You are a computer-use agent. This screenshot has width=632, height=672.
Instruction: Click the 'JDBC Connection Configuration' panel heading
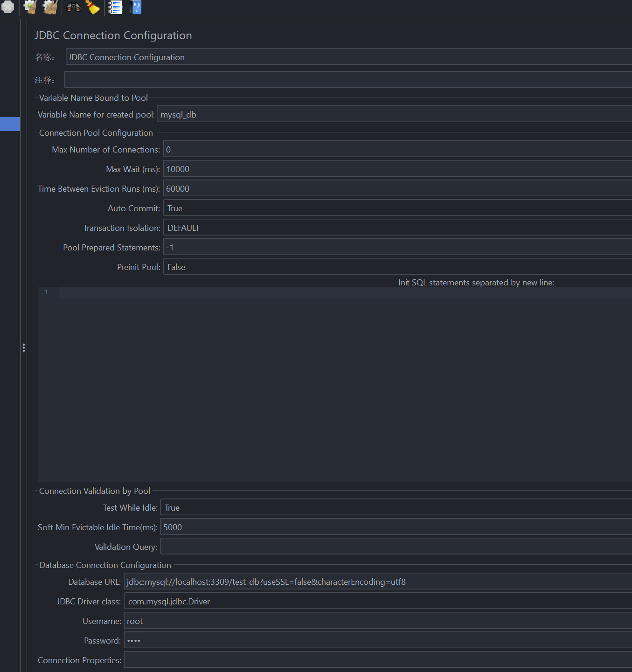coord(113,35)
